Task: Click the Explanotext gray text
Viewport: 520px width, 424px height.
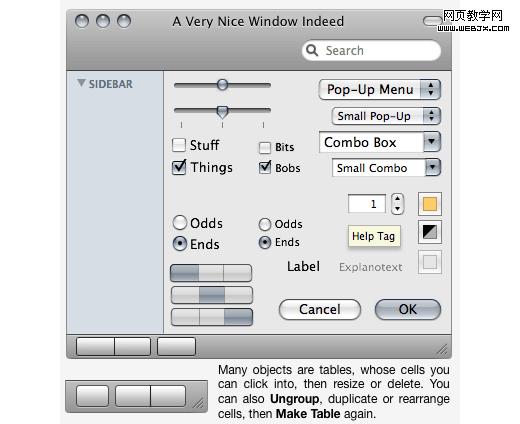Action: (371, 267)
